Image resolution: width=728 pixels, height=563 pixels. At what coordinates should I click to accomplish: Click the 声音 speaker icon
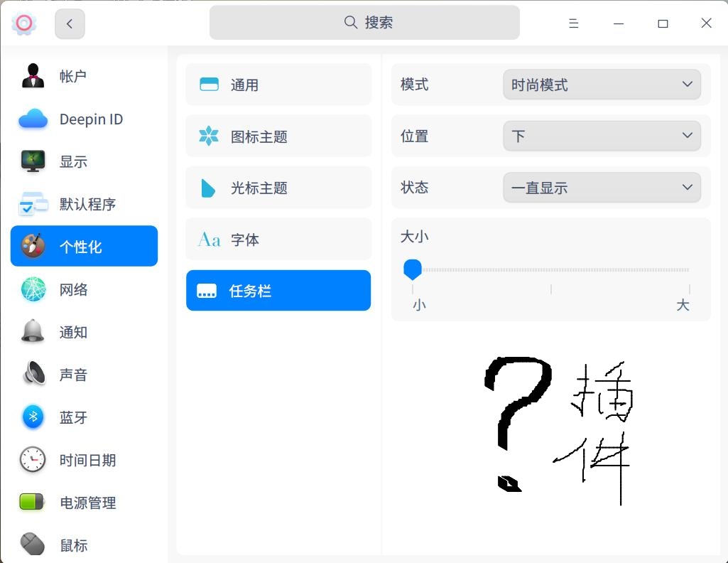(34, 373)
